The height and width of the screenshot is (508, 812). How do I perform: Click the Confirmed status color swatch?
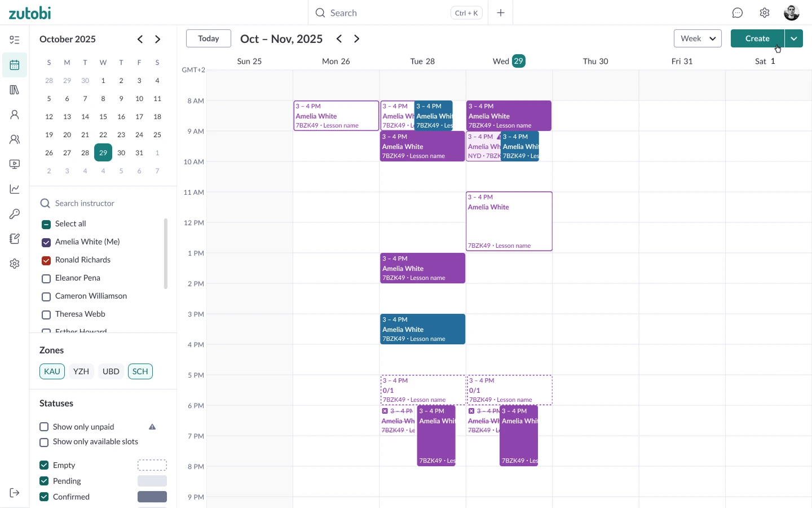click(152, 497)
